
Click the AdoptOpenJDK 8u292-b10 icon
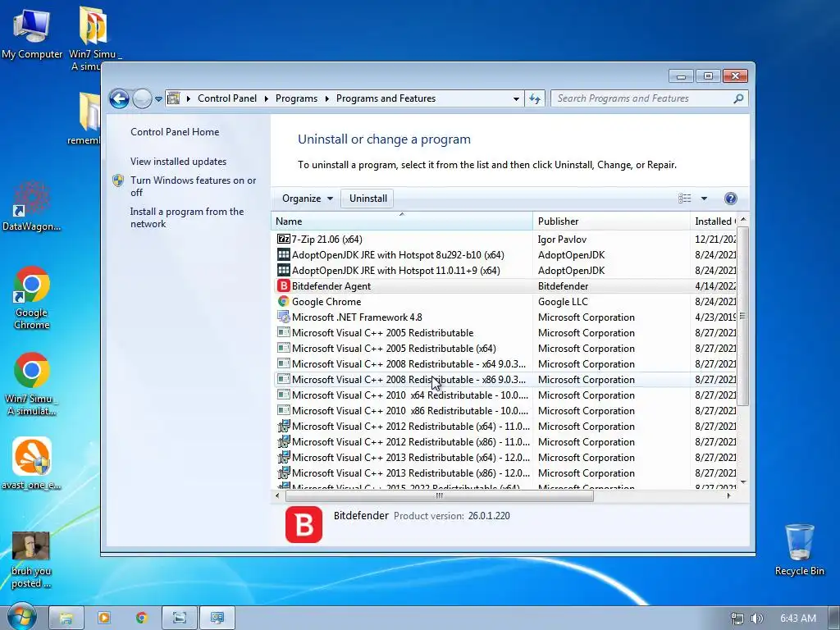click(283, 254)
